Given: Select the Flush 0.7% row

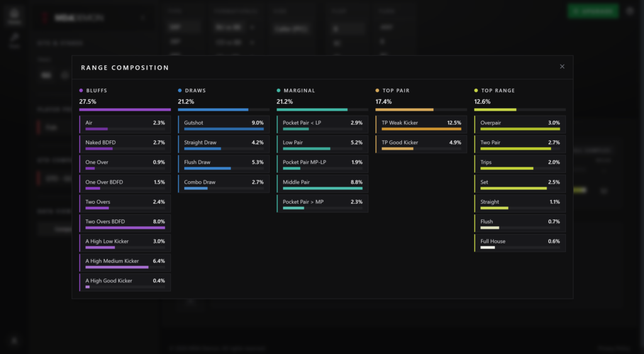Looking at the screenshot, I should coord(520,223).
